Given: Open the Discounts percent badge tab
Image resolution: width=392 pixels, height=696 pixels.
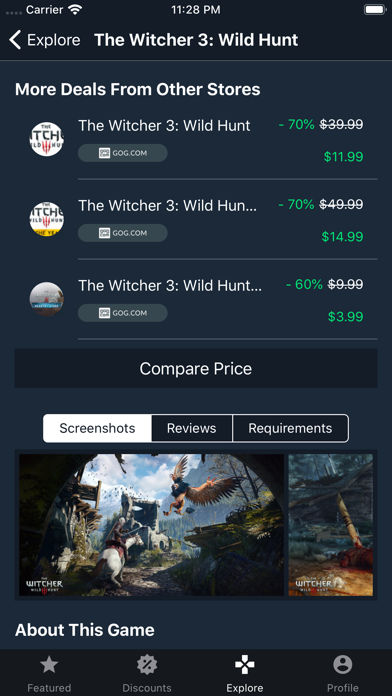Looking at the screenshot, I should point(147,664).
